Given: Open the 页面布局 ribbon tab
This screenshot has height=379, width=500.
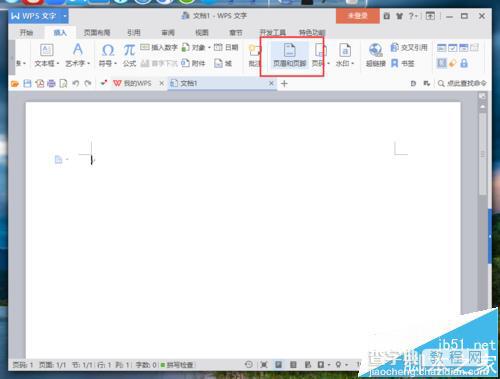Looking at the screenshot, I should pos(97,32).
